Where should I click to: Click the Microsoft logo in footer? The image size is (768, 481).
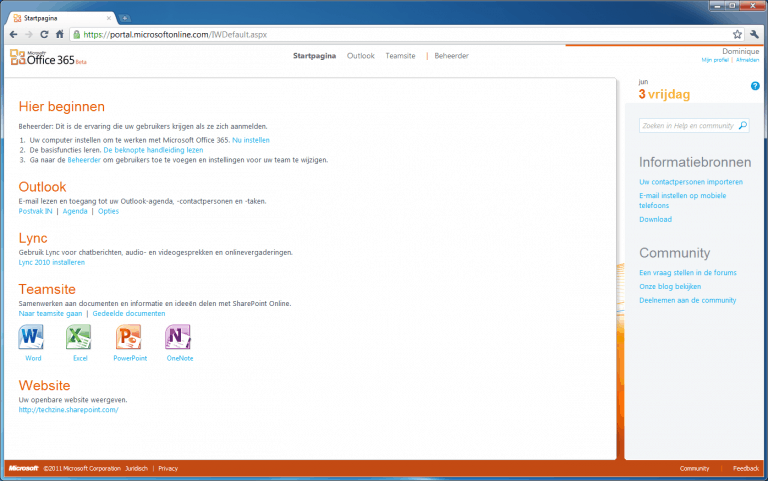[x=24, y=468]
